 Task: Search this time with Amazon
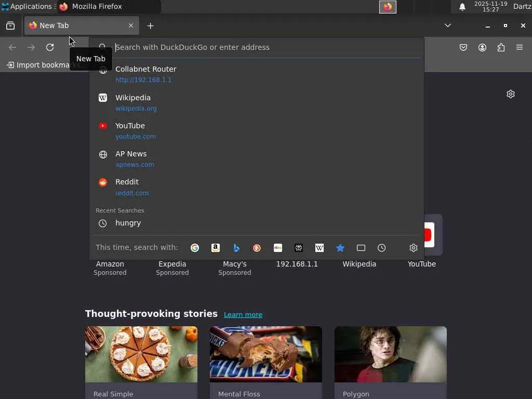tap(216, 248)
